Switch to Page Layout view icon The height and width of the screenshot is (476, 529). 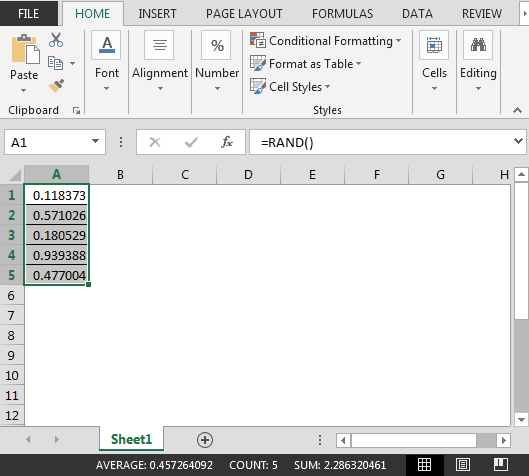tap(463, 465)
